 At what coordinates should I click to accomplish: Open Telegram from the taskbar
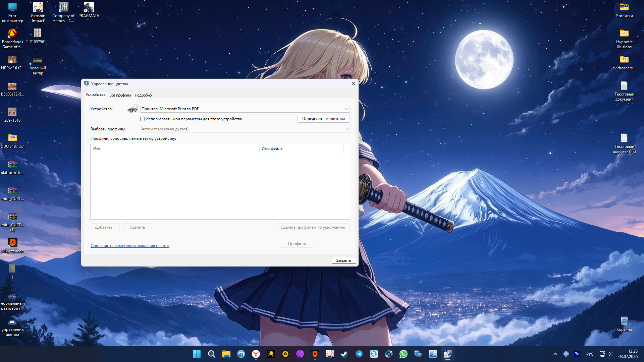(359, 354)
